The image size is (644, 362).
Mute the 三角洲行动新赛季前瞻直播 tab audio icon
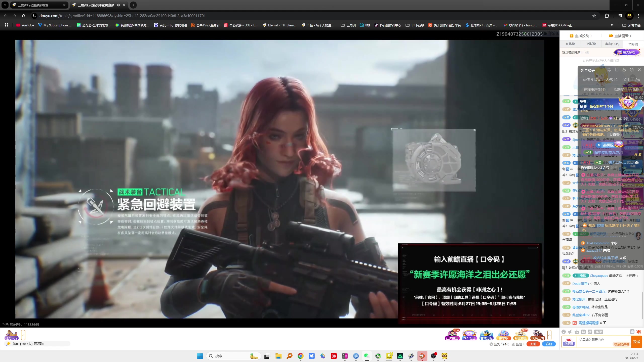pos(118,5)
